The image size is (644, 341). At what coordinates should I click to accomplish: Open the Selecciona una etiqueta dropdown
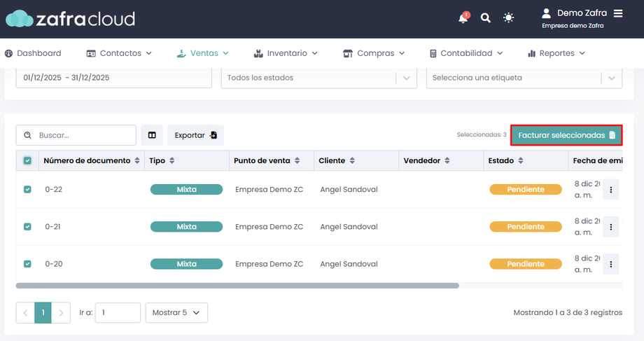pos(524,78)
